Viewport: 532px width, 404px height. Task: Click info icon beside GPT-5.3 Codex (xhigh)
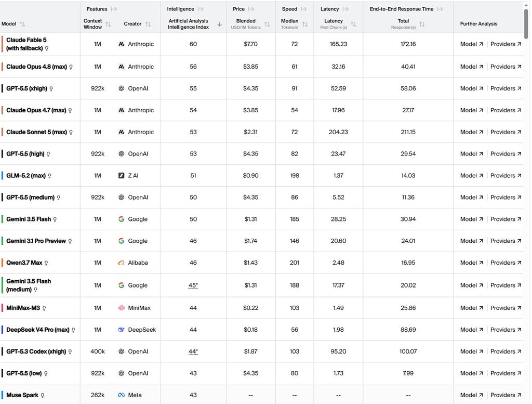[x=70, y=351]
